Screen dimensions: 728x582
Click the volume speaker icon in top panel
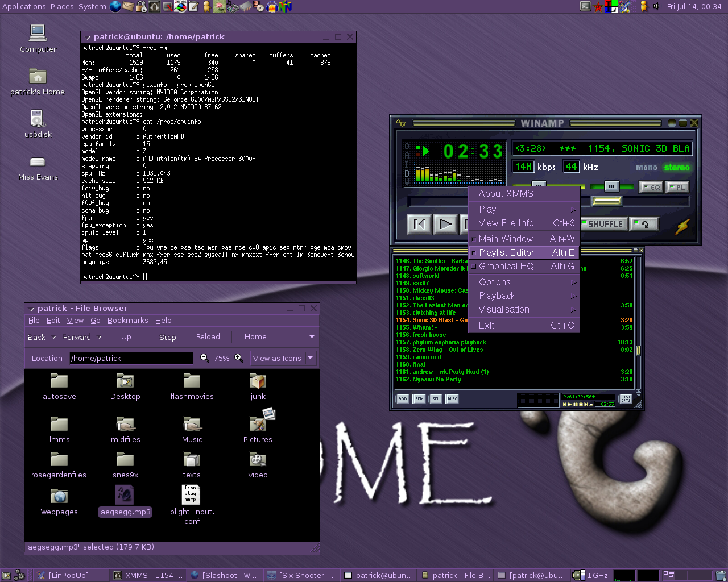(x=655, y=6)
